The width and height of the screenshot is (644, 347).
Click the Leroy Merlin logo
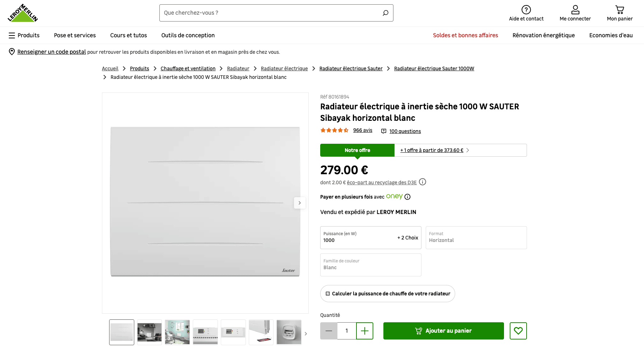point(23,13)
